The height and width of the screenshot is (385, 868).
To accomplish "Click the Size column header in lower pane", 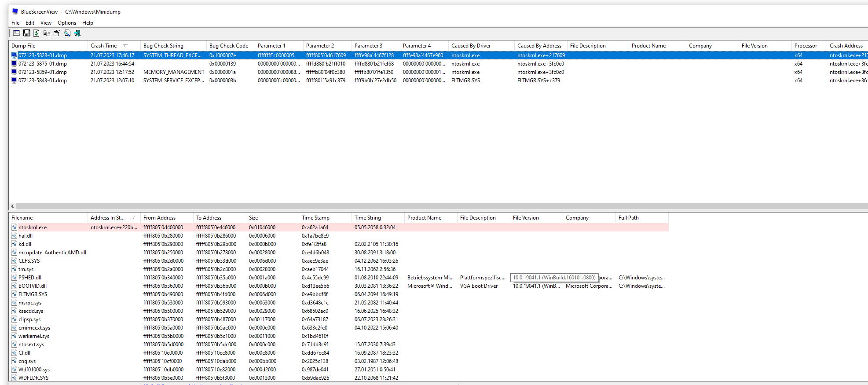I will (273, 218).
